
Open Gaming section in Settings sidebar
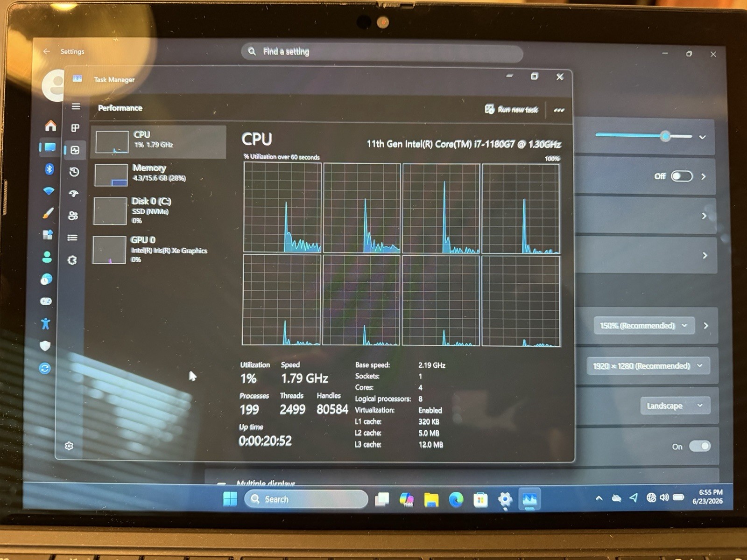46,301
